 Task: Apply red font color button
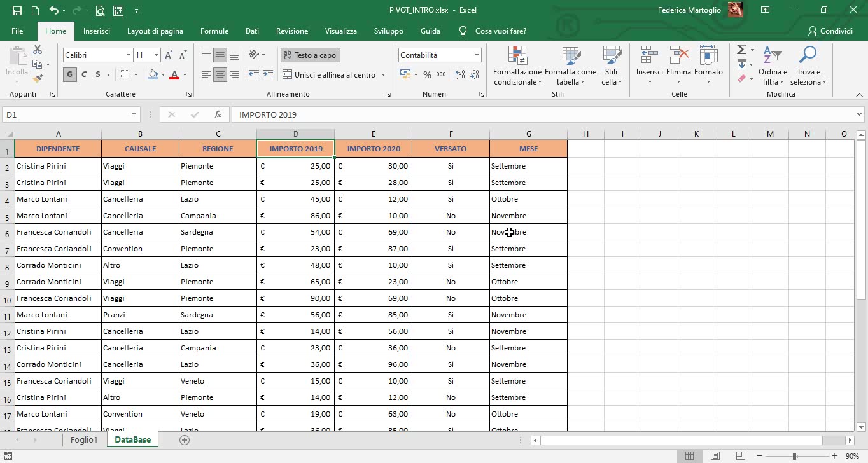click(x=174, y=74)
